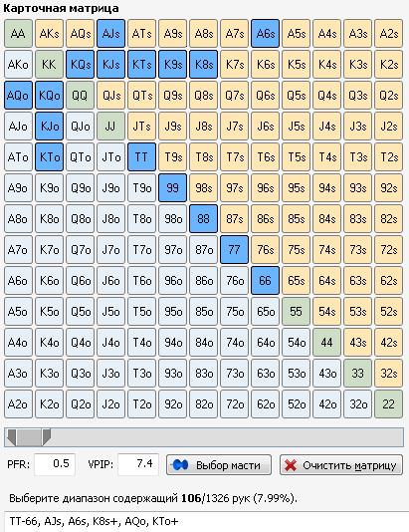Deselect the K9s hand cell
The height and width of the screenshot is (532, 409).
pyautogui.click(x=172, y=64)
